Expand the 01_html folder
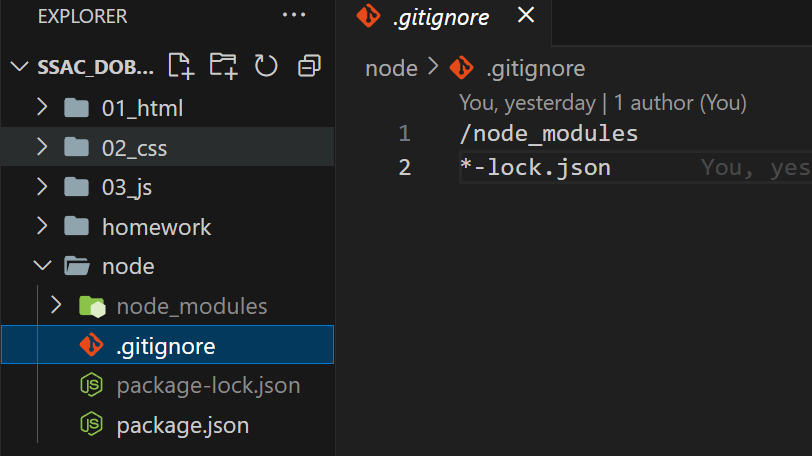 point(42,108)
